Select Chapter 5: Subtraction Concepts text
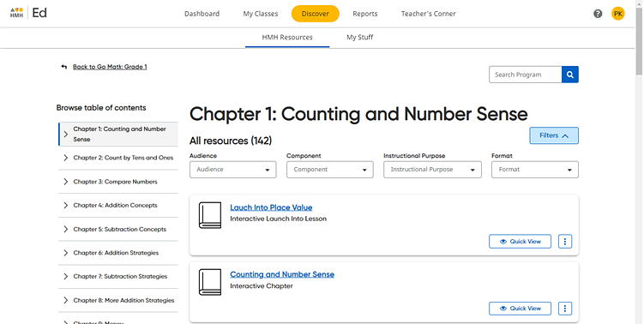644x324 pixels. [120, 229]
